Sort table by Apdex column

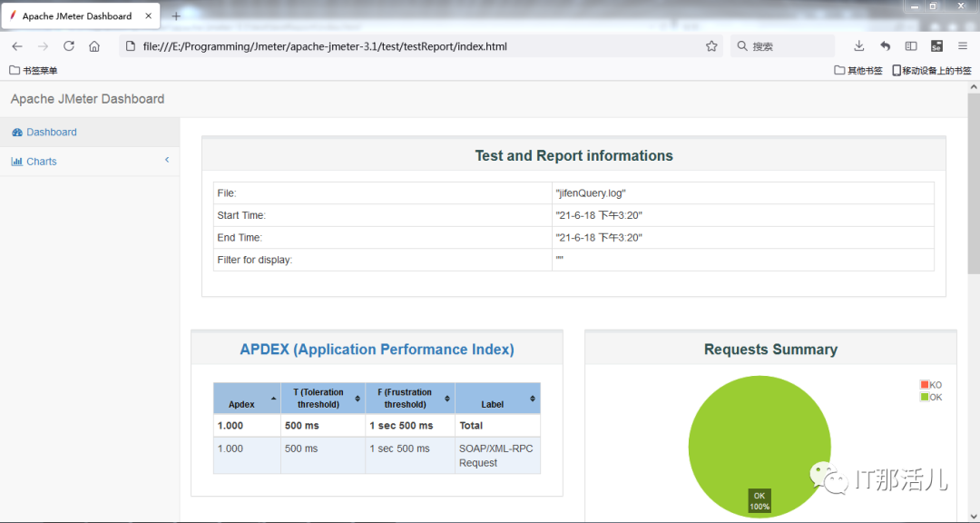(247, 398)
